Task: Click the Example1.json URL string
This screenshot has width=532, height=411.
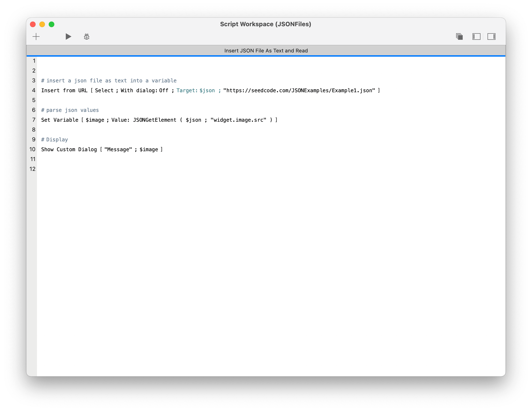Action: (x=300, y=90)
